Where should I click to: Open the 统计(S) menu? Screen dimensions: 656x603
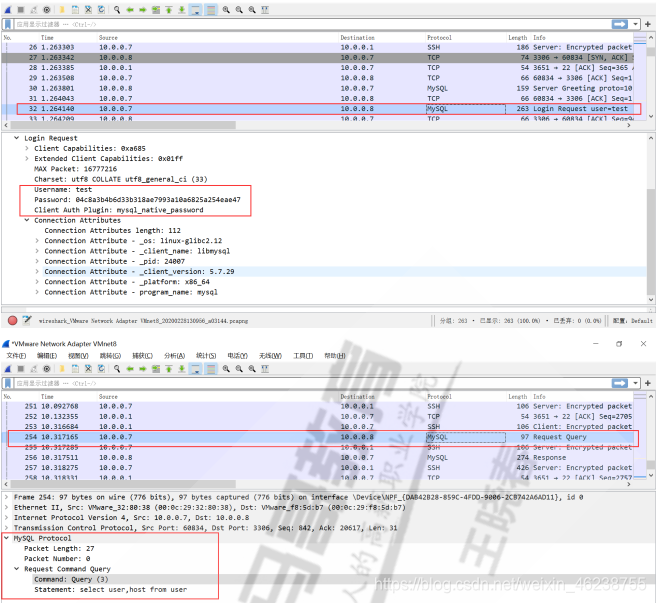click(x=206, y=356)
